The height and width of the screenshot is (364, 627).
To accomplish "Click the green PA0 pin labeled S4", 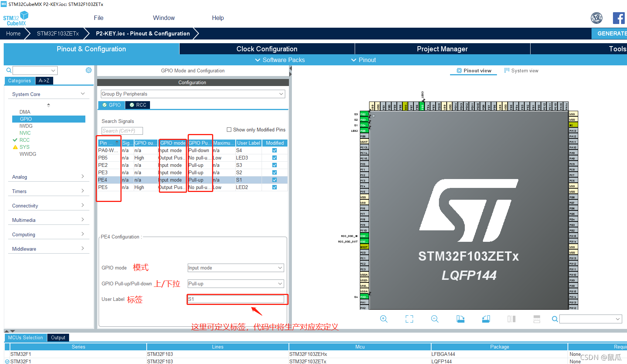I will pyautogui.click(x=364, y=297).
